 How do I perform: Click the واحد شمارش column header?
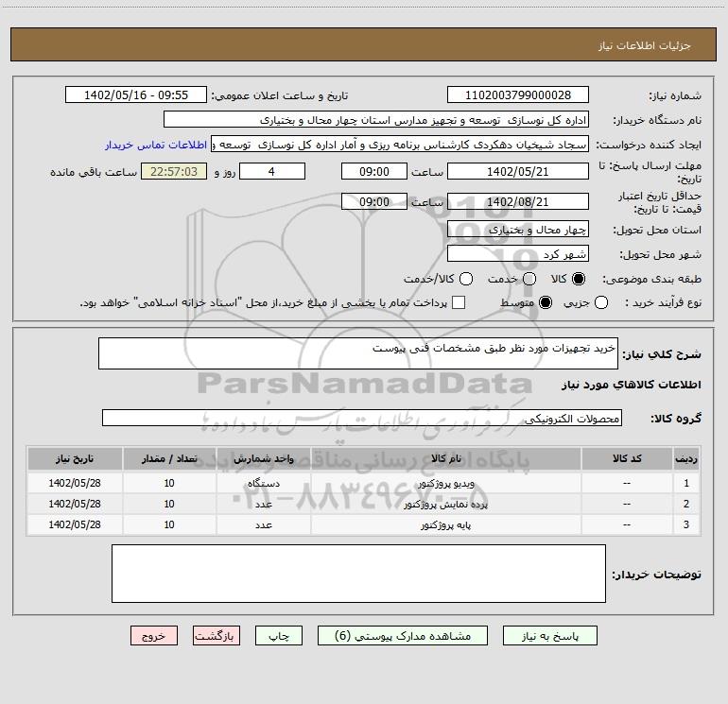point(263,459)
